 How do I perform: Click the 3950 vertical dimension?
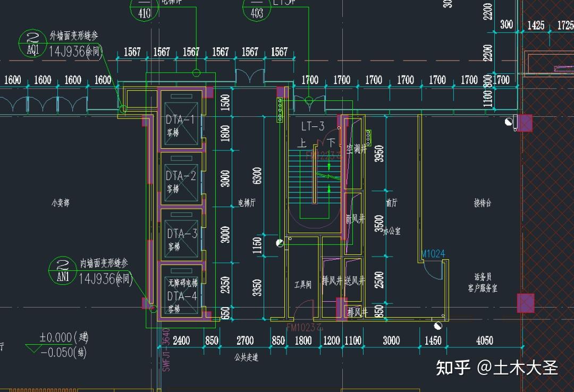pos(379,154)
